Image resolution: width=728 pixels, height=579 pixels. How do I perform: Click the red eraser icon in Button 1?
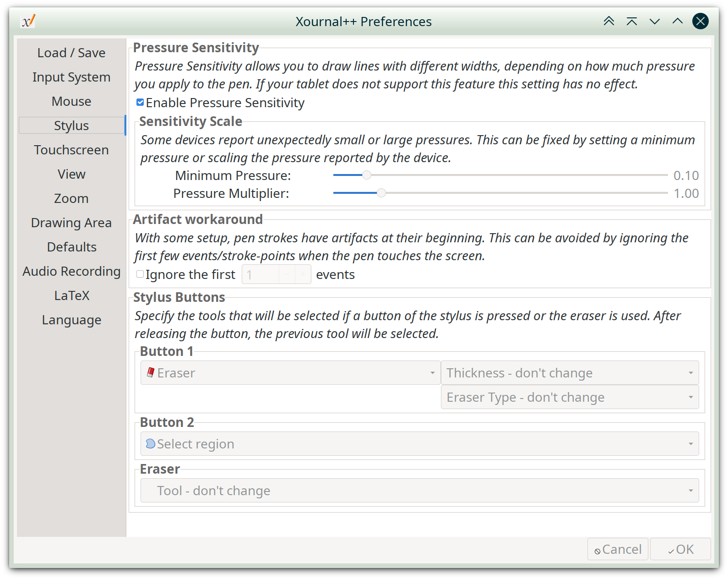(x=150, y=372)
